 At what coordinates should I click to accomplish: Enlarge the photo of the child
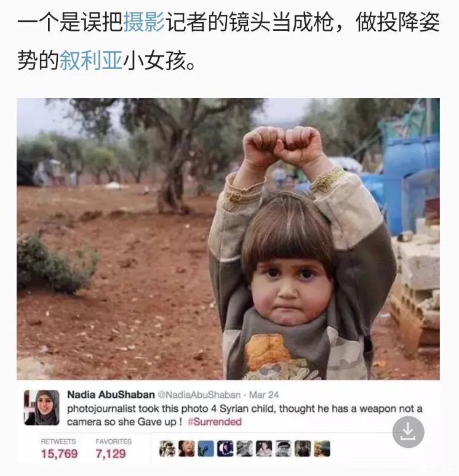coord(228,238)
